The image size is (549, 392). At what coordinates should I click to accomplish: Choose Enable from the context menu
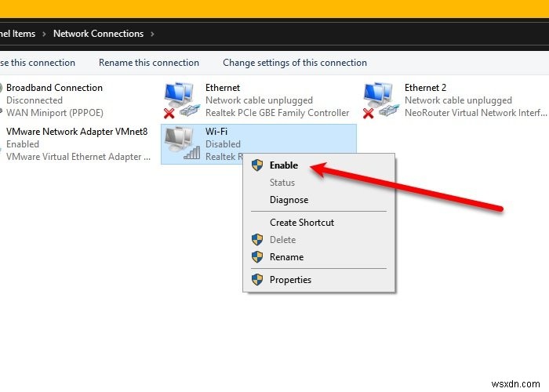tap(284, 165)
